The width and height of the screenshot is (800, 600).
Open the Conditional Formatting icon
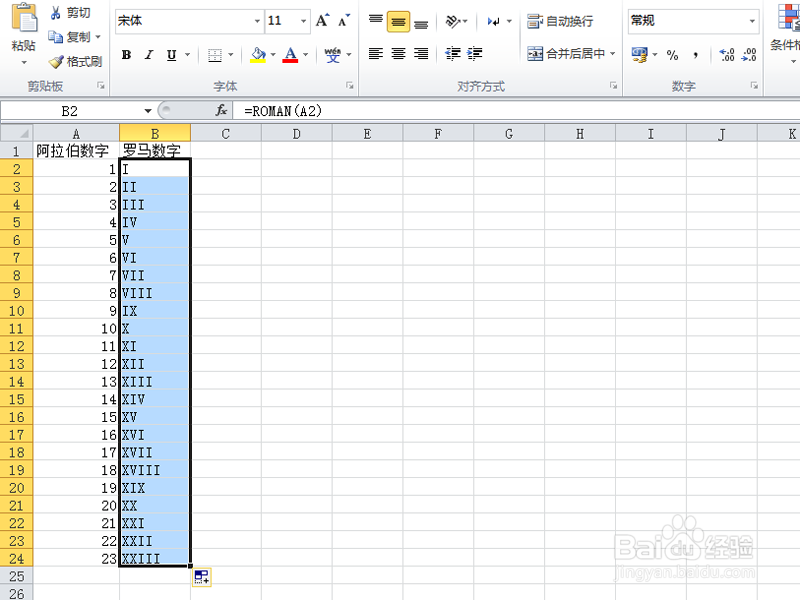coord(788,17)
